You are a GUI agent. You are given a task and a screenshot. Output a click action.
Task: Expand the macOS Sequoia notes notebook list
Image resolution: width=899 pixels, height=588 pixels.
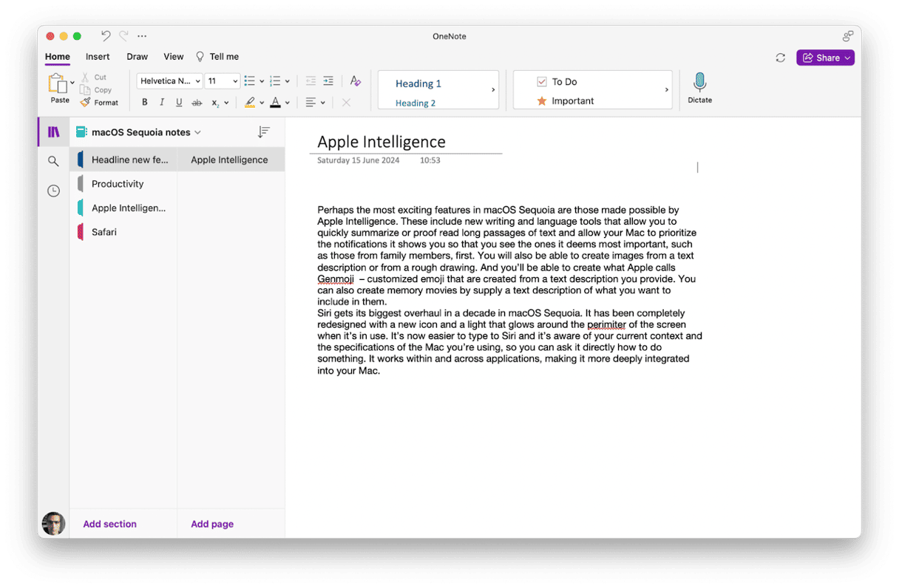click(x=197, y=133)
